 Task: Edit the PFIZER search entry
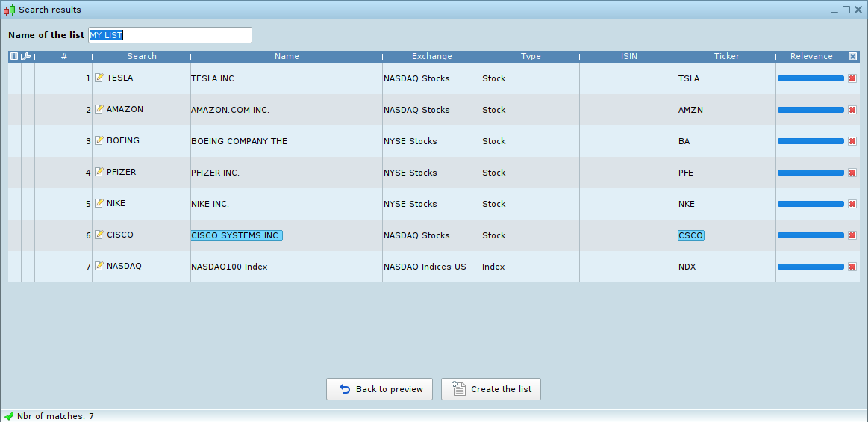(x=99, y=172)
